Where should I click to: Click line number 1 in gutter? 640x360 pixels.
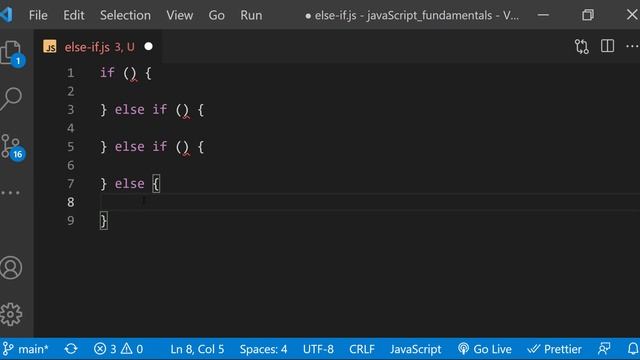pos(71,73)
